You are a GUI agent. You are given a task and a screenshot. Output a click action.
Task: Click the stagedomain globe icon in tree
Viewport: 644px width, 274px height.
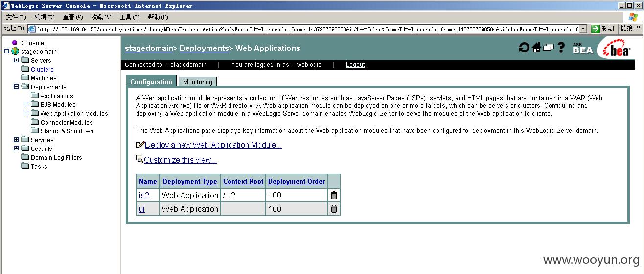[15, 51]
